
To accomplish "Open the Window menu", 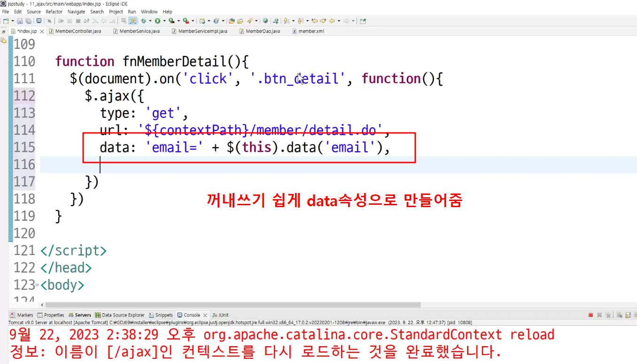I will 149,12.
